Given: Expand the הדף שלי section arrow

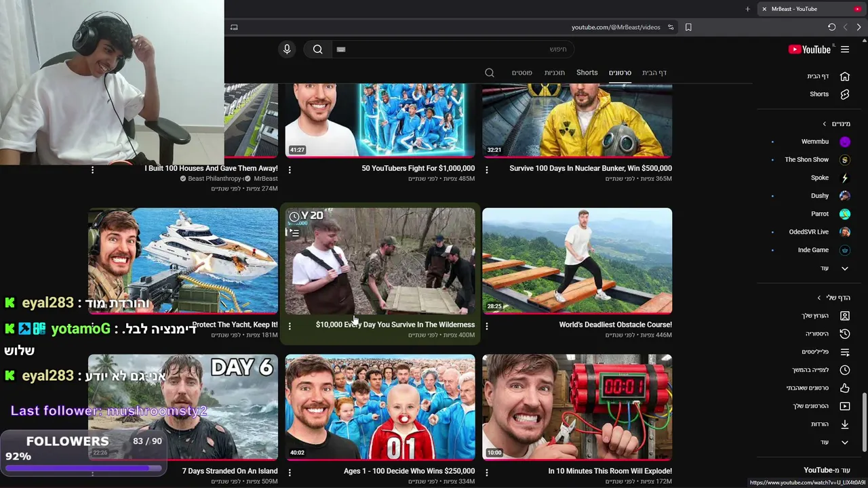Looking at the screenshot, I should tap(819, 298).
